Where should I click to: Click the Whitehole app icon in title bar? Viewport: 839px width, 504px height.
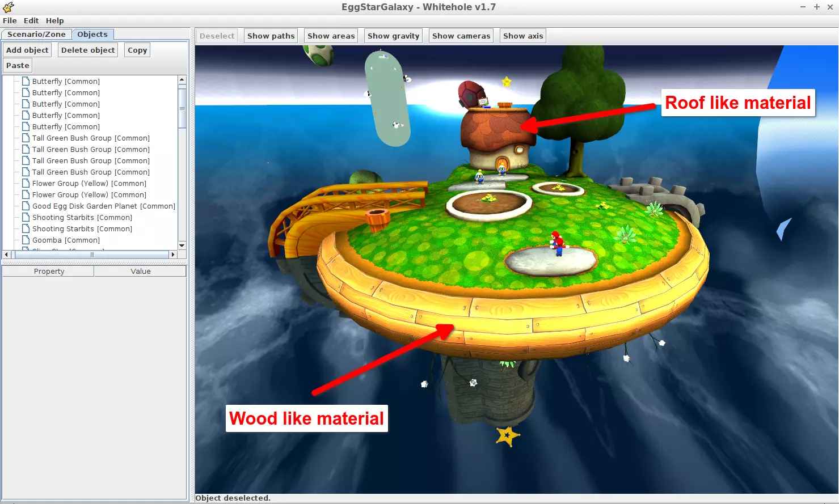8,7
